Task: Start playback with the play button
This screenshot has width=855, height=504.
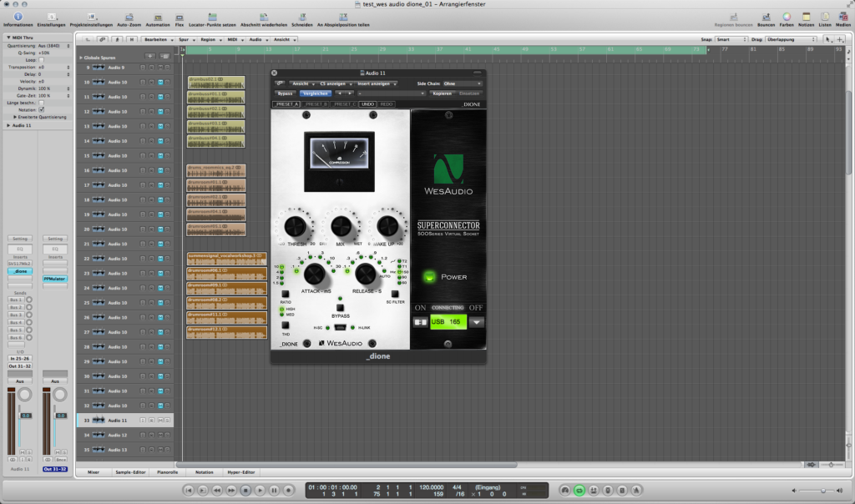Action: pyautogui.click(x=260, y=491)
